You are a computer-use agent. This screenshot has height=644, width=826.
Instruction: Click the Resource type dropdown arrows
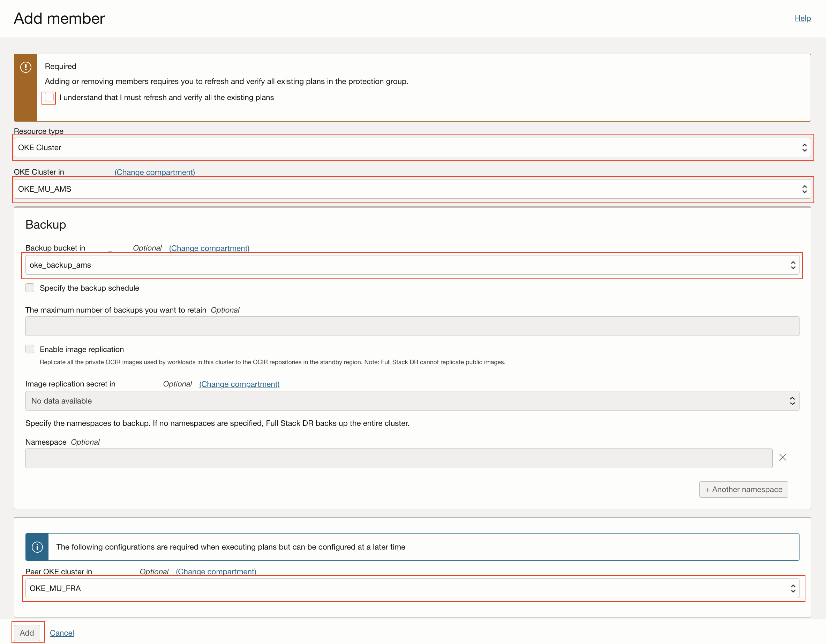(804, 148)
